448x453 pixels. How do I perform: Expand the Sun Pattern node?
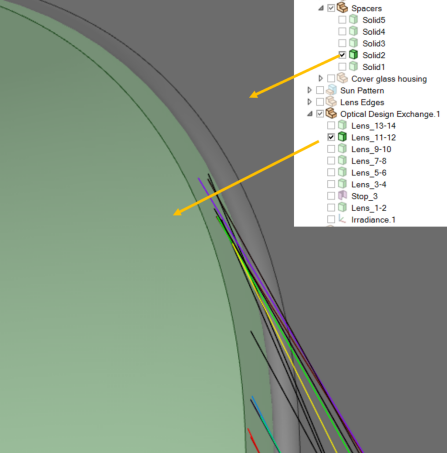[x=309, y=90]
